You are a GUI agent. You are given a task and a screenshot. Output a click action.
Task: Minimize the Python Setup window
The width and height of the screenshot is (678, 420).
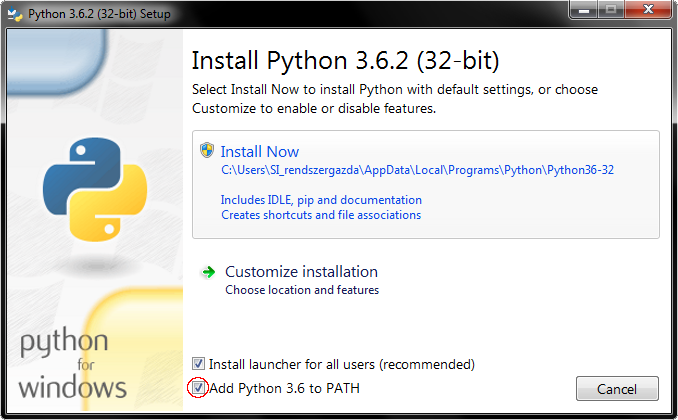point(584,9)
